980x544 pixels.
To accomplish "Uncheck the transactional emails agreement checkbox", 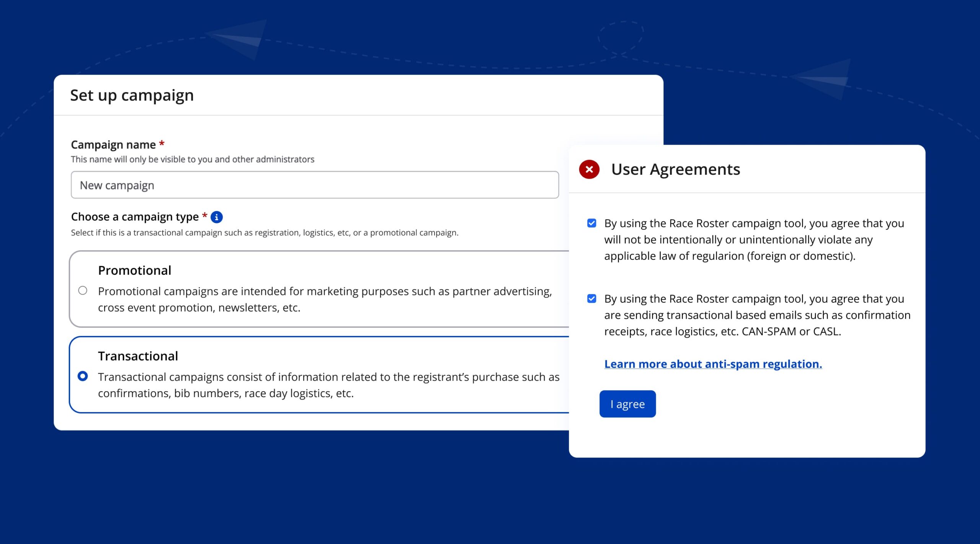I will pos(591,299).
